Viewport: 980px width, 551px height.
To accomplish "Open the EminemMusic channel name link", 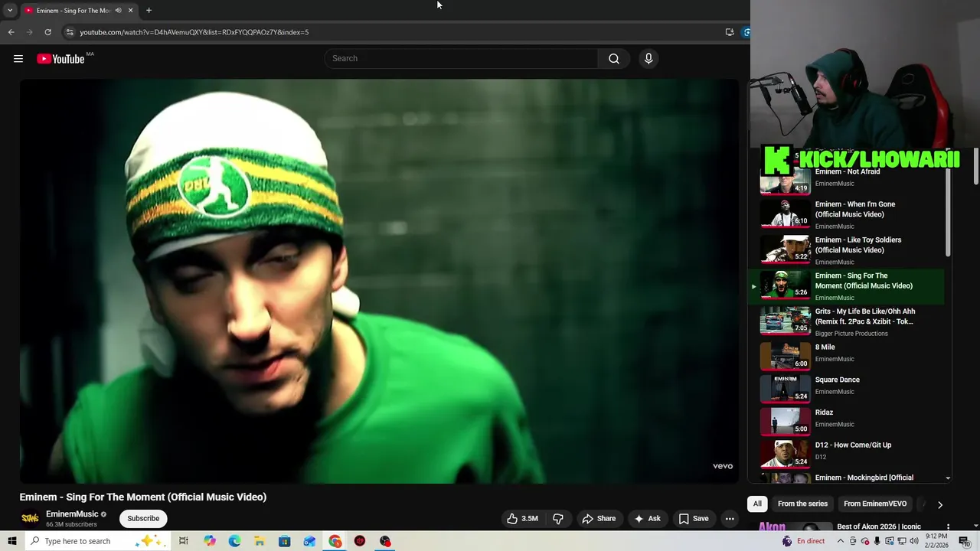I will click(x=72, y=514).
